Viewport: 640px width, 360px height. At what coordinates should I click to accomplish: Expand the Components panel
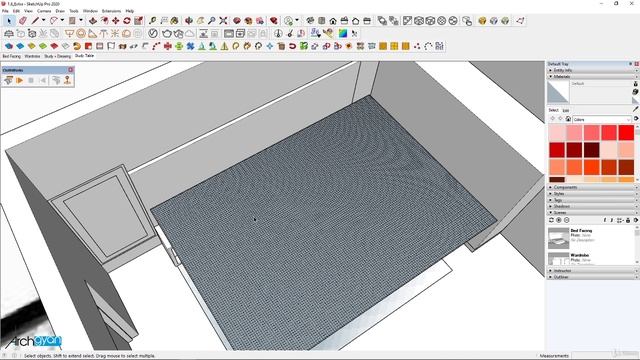pyautogui.click(x=592, y=187)
